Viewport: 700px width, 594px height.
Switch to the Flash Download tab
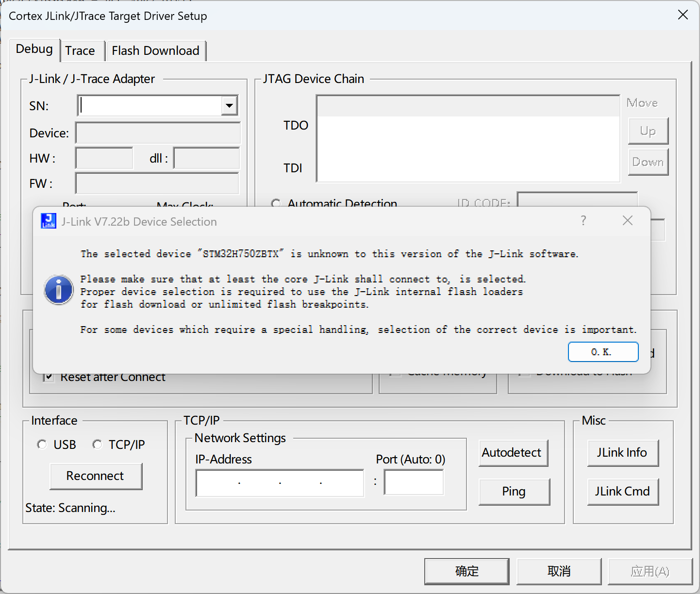tap(155, 50)
